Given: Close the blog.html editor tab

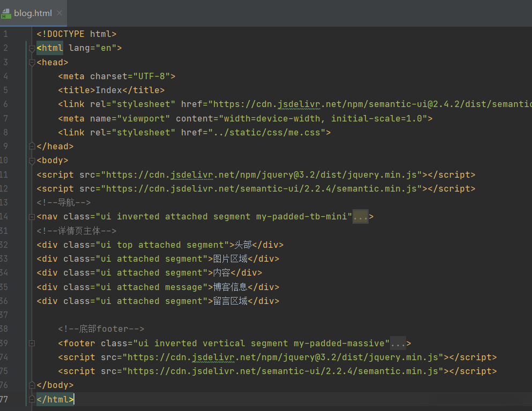Looking at the screenshot, I should [59, 13].
